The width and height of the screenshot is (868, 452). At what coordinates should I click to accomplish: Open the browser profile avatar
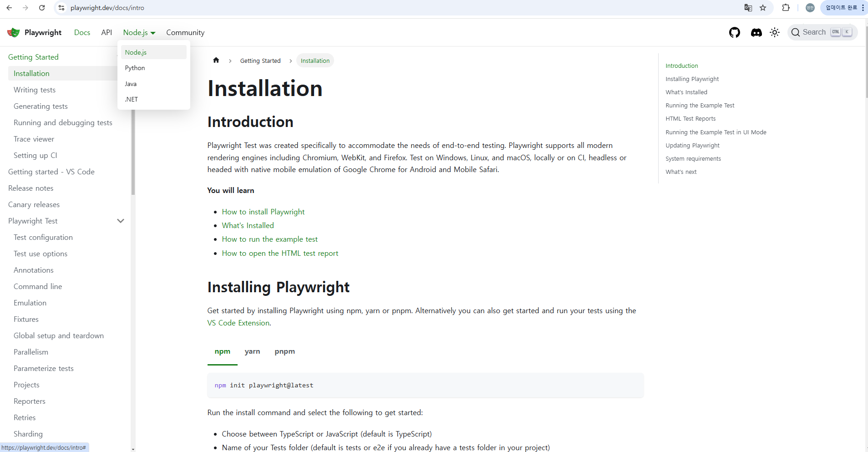coord(810,8)
